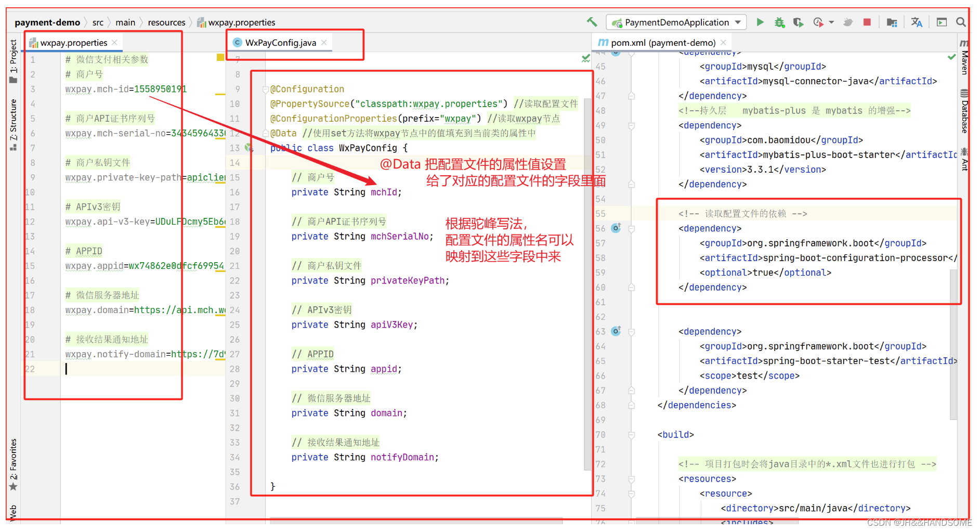Click the 'private String apiV3Key;' field

(354, 325)
